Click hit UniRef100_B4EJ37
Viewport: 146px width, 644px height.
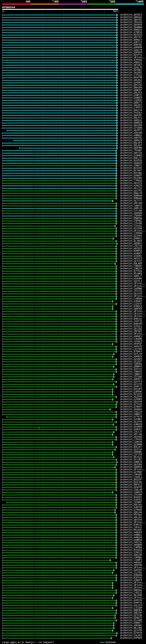(x=131, y=158)
